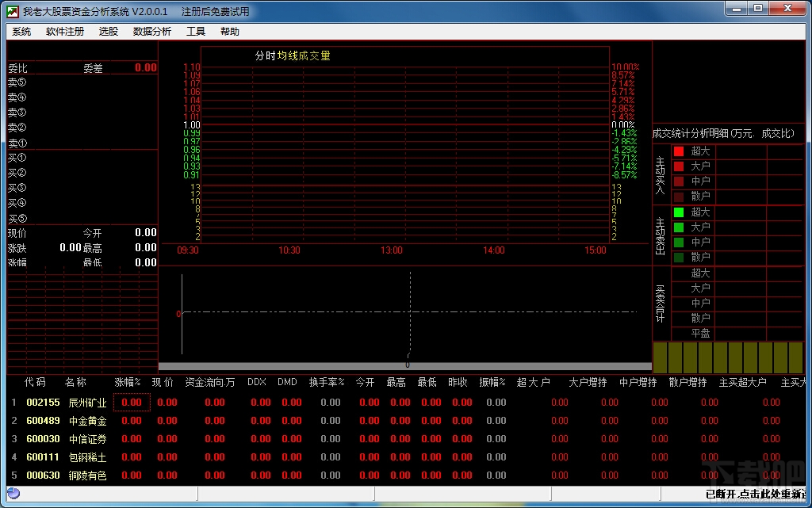Click the 成交量 label in chart title

(x=314, y=55)
